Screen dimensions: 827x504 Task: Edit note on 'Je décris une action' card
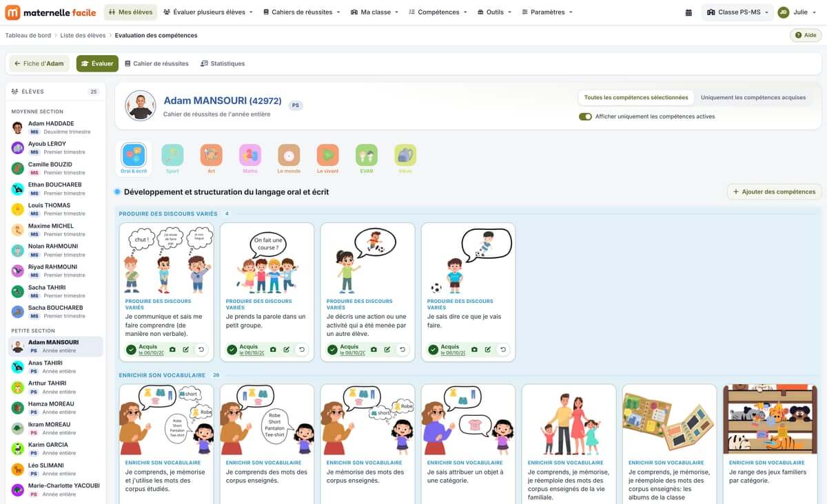(x=387, y=350)
